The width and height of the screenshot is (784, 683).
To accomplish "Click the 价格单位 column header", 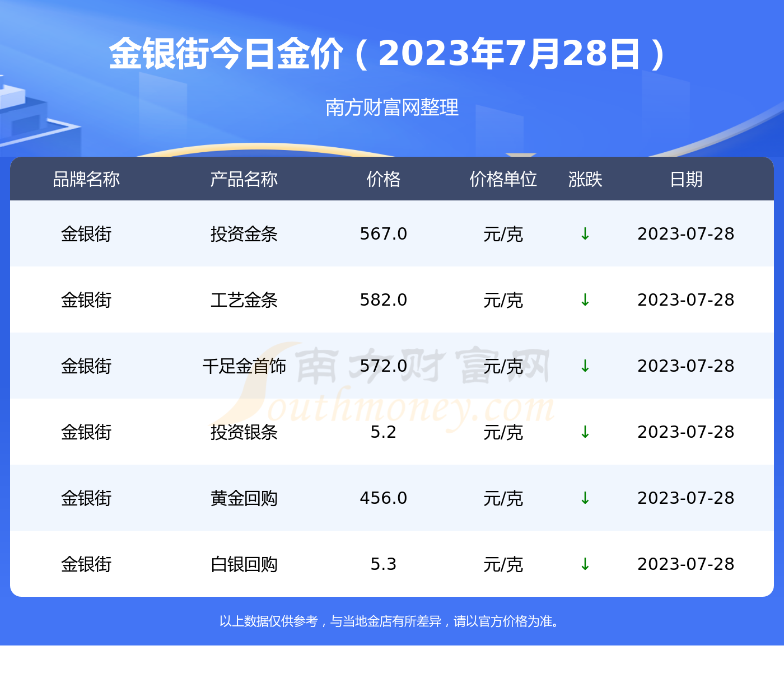I will coord(503,179).
